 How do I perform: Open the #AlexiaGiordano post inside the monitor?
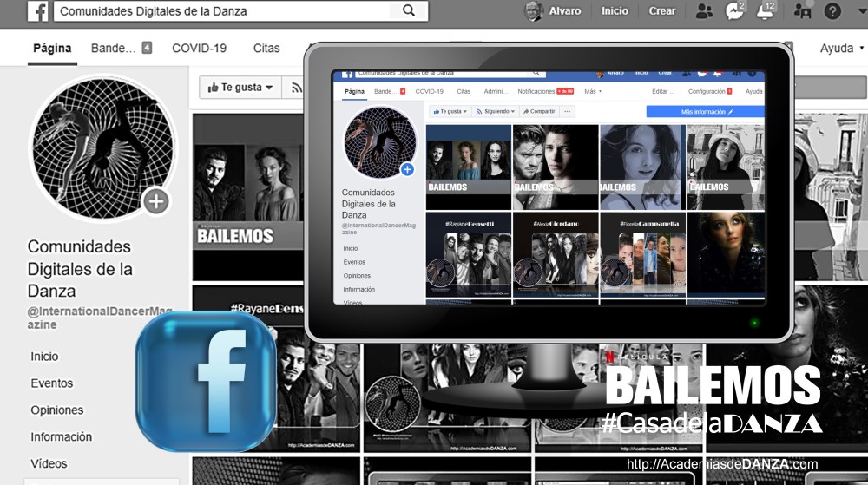coord(556,255)
